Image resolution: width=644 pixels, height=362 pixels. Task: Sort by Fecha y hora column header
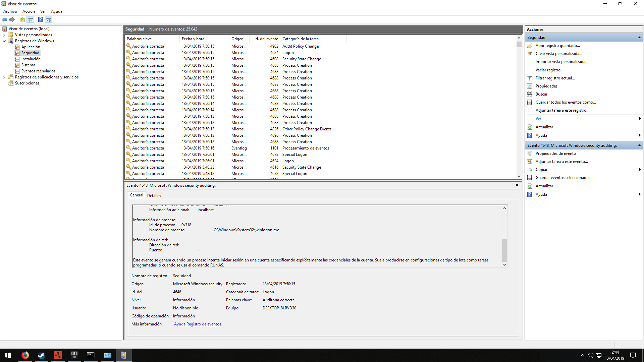[x=204, y=39]
